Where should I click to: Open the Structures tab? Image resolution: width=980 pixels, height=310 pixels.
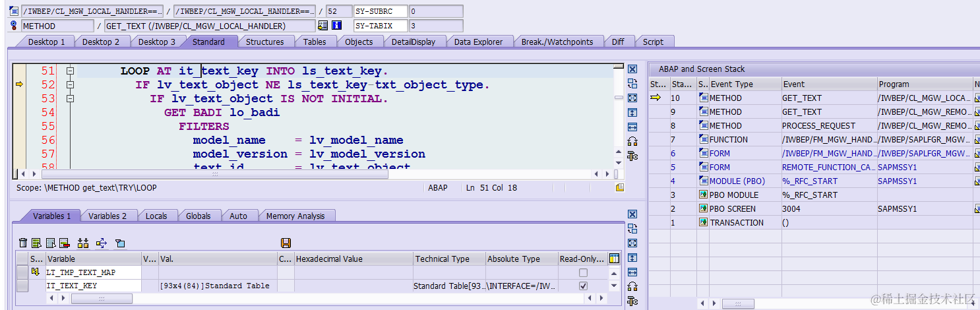(x=265, y=42)
